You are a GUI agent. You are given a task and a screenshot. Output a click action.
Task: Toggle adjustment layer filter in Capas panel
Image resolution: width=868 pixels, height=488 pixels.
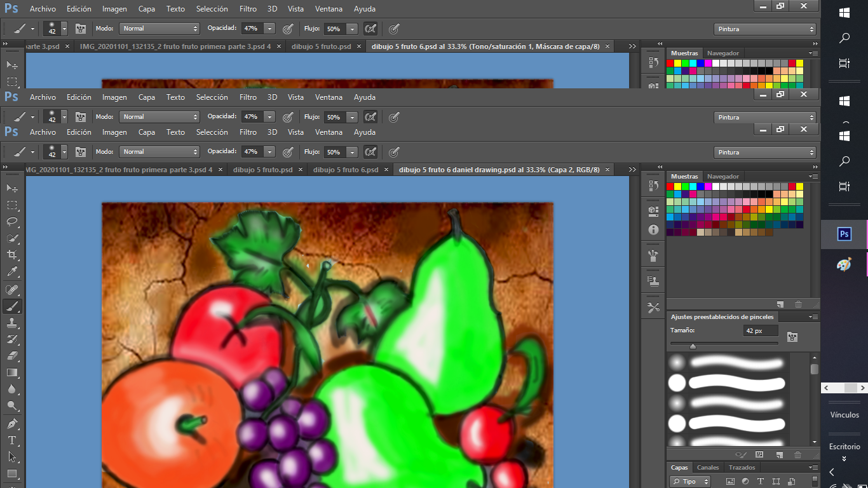(x=745, y=482)
